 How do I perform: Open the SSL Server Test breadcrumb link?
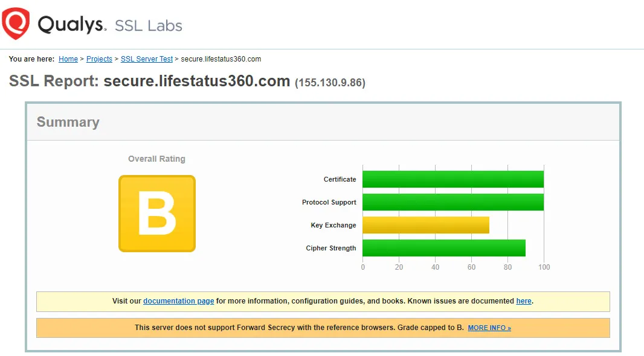(x=147, y=59)
